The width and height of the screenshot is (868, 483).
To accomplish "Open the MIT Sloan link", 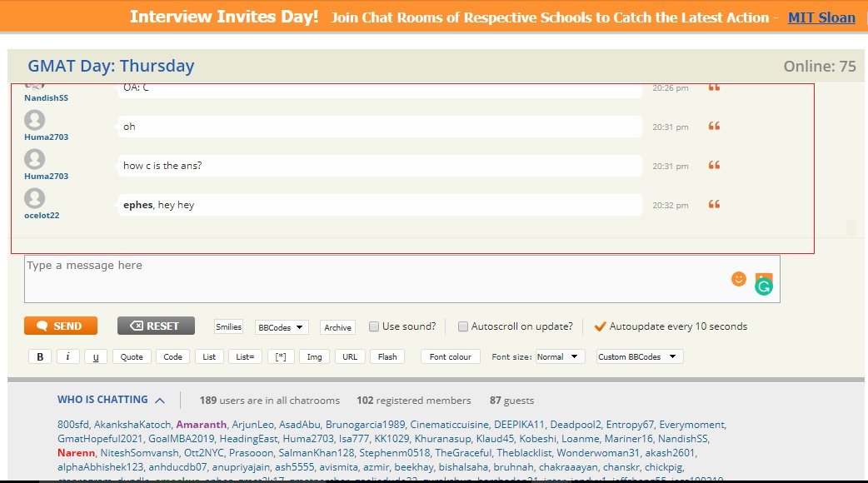I will [x=821, y=17].
